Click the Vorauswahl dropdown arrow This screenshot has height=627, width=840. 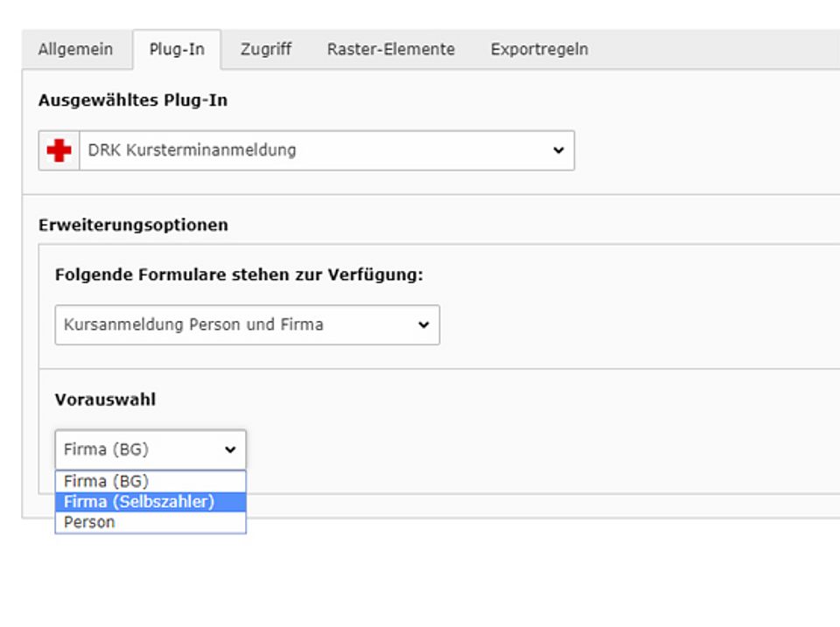[229, 449]
